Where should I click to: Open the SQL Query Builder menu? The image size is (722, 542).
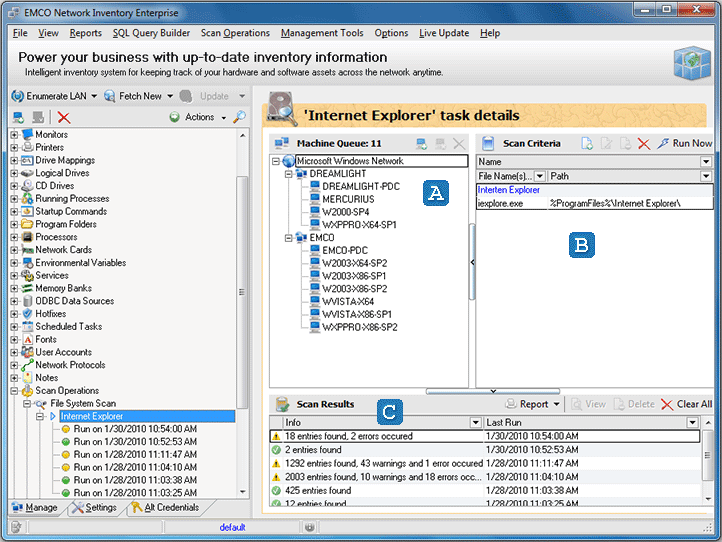pyautogui.click(x=151, y=33)
